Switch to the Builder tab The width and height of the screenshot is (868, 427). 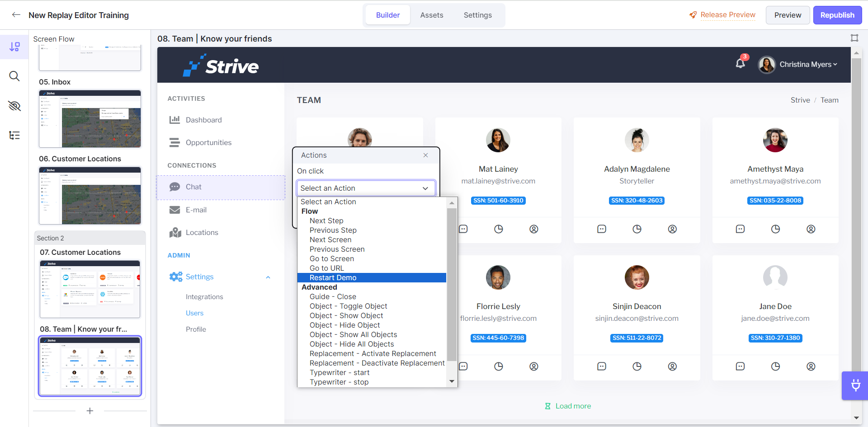click(x=388, y=15)
